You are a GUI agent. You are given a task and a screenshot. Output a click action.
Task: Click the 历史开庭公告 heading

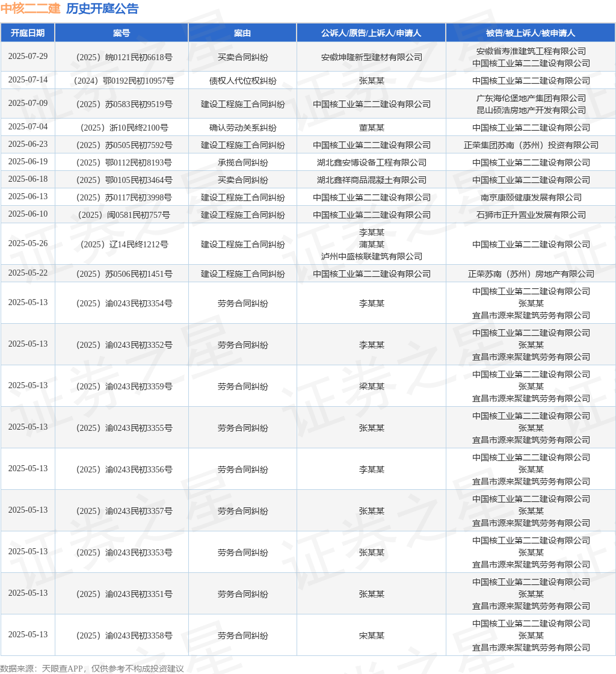pos(102,8)
